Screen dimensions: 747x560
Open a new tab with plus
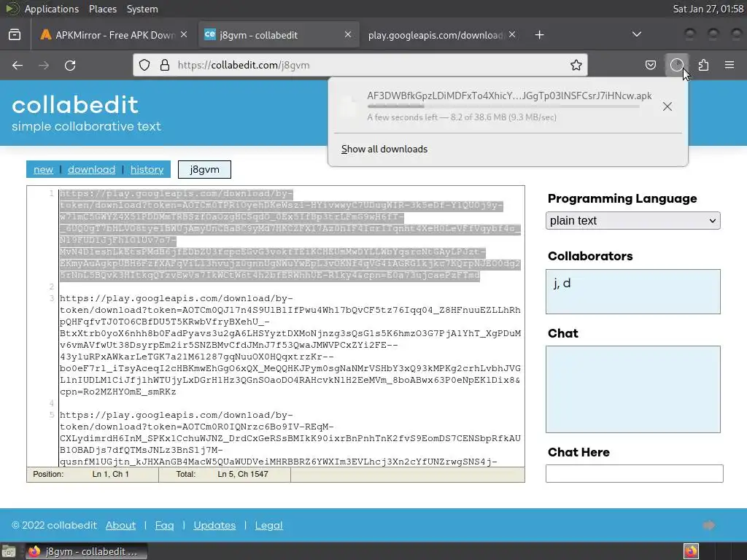539,35
